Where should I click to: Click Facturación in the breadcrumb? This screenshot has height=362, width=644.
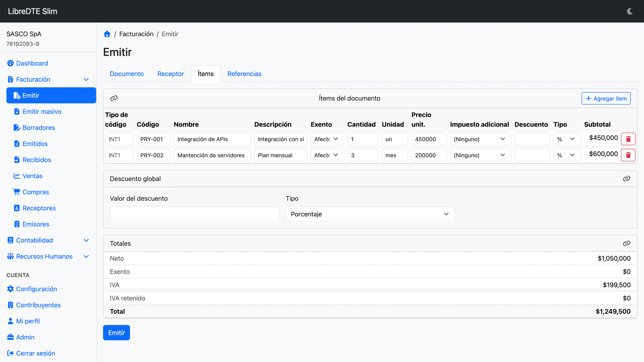tap(136, 34)
